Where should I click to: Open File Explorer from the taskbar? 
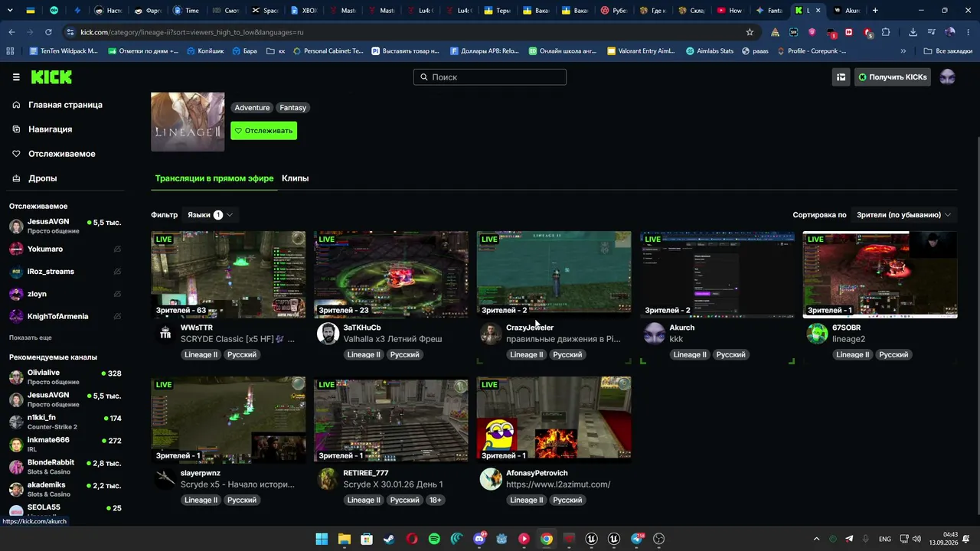(x=345, y=539)
